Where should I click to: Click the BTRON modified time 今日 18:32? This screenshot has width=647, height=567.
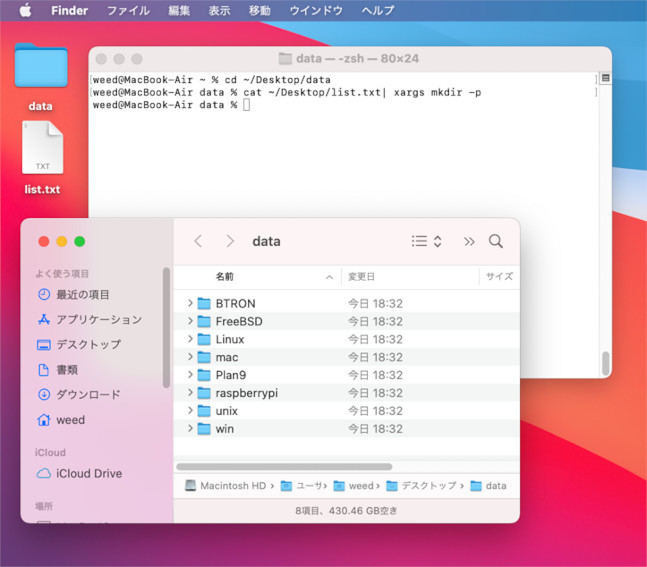pos(375,303)
